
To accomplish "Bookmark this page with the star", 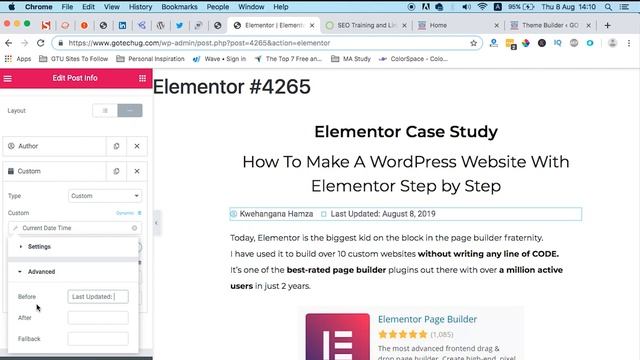I will (x=473, y=43).
